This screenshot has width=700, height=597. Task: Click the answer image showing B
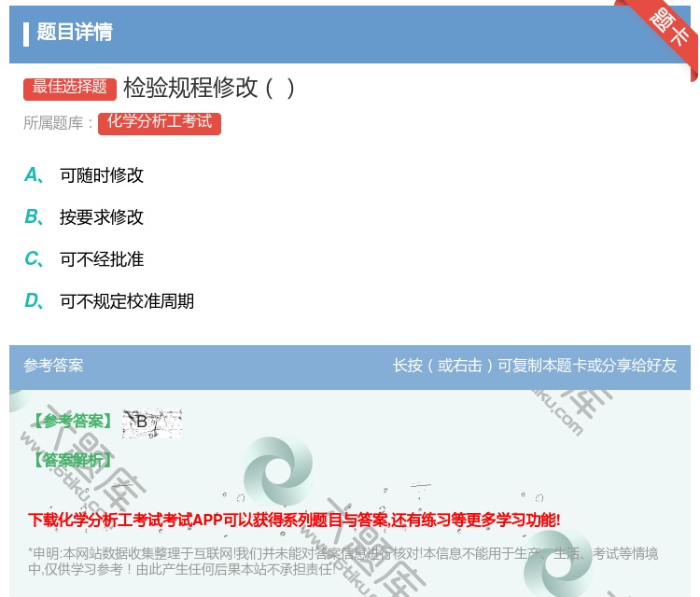152,423
